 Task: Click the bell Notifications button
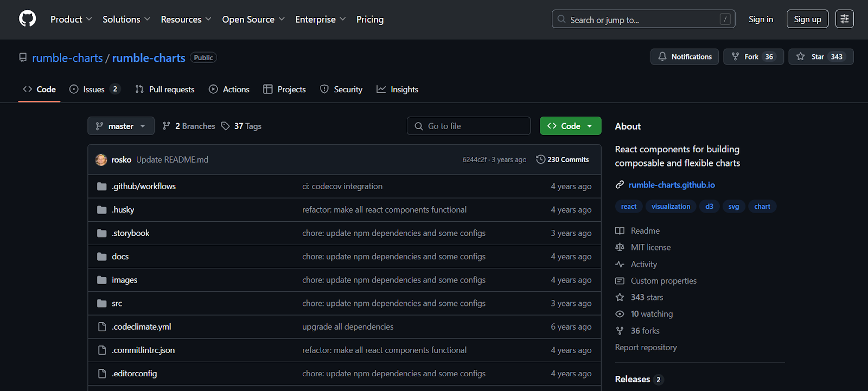coord(685,57)
